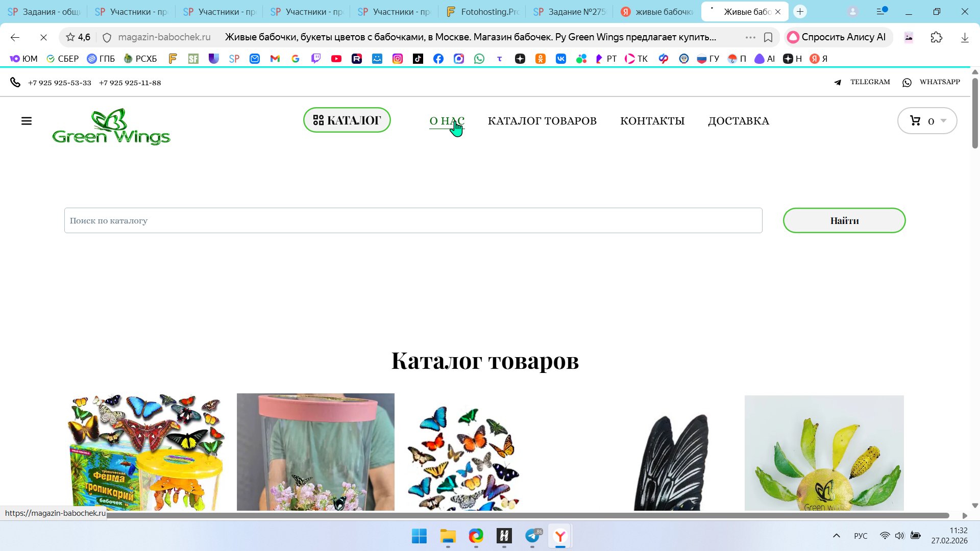Viewport: 980px width, 551px height.
Task: Bookmark this page with the bookmark icon
Action: tap(768, 37)
